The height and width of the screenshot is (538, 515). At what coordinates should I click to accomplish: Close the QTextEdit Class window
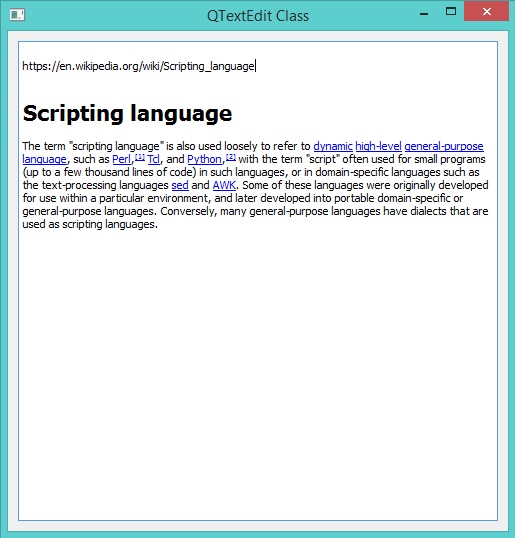487,12
